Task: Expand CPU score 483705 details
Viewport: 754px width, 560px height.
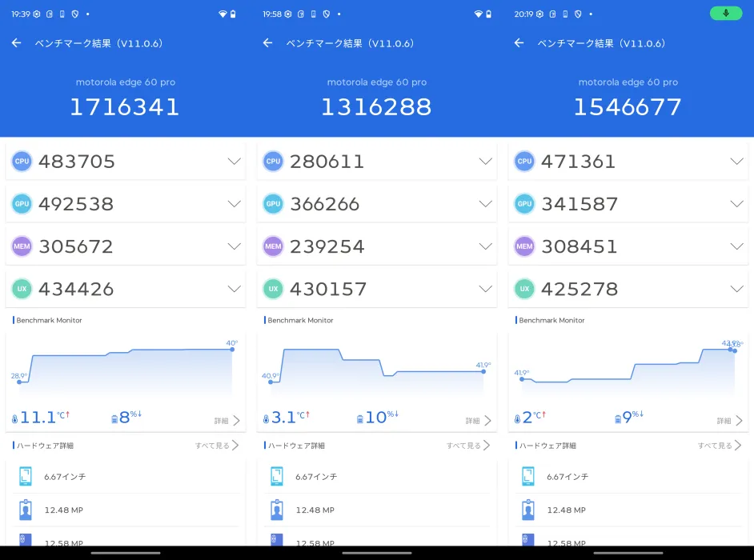Action: [235, 161]
